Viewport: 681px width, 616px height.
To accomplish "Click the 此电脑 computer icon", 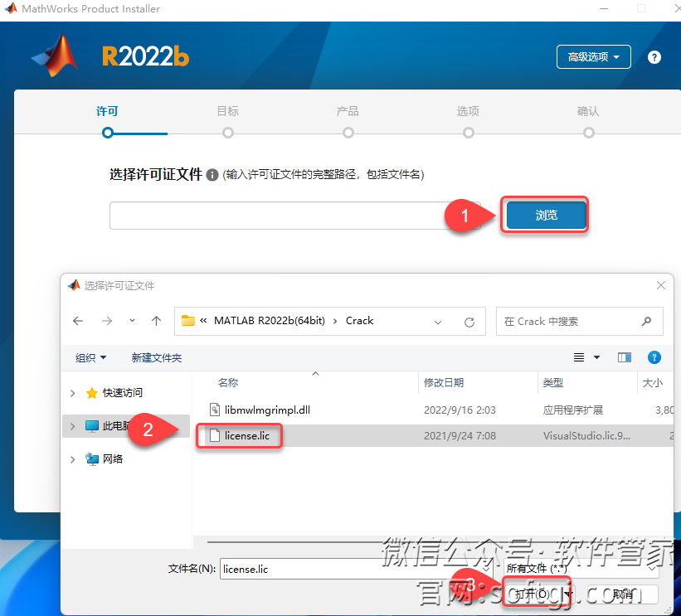I will pos(91,426).
